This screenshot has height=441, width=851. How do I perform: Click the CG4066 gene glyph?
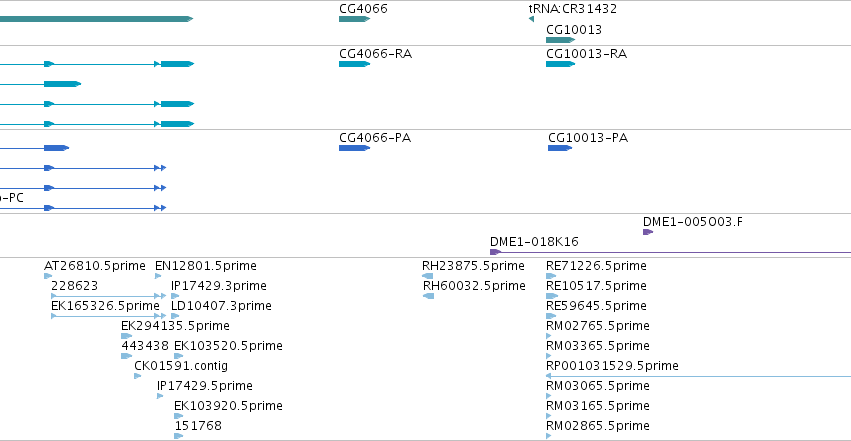(x=354, y=19)
